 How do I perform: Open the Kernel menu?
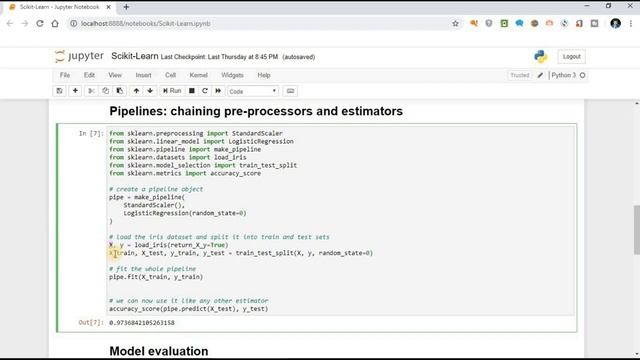[x=199, y=75]
